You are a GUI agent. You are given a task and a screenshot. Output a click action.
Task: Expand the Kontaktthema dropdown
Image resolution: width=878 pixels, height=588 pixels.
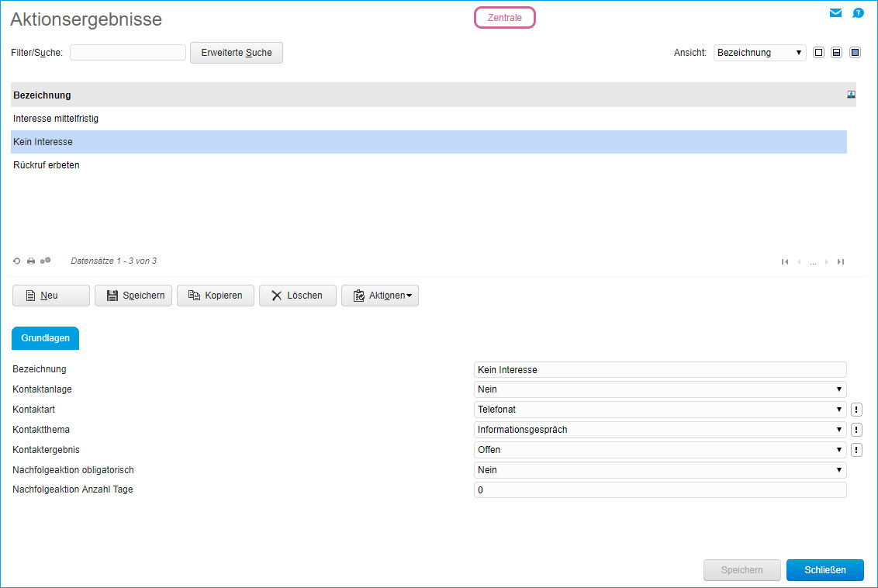coord(659,430)
